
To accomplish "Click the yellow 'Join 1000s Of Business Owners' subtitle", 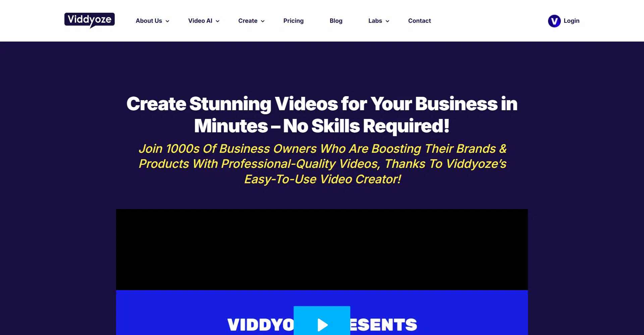I will coord(322,164).
